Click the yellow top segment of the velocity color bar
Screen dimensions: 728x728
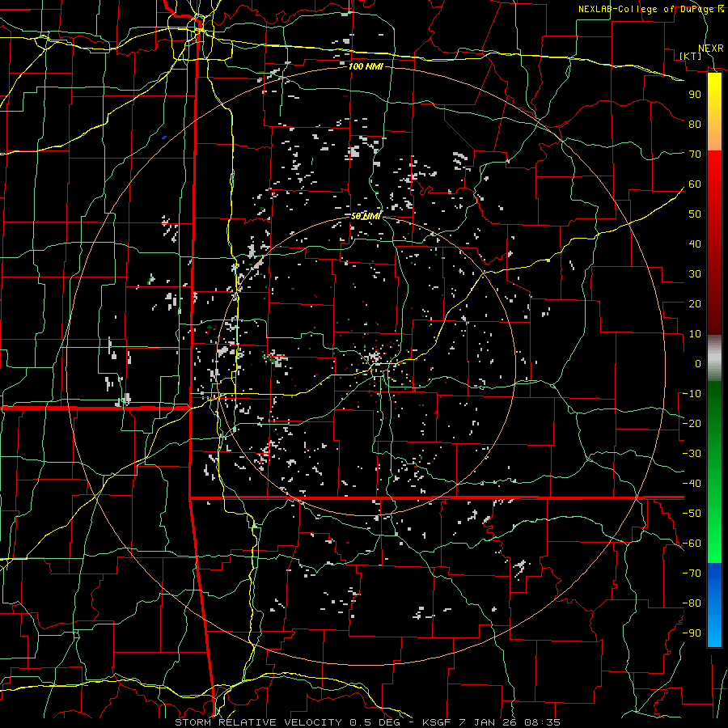(x=714, y=112)
